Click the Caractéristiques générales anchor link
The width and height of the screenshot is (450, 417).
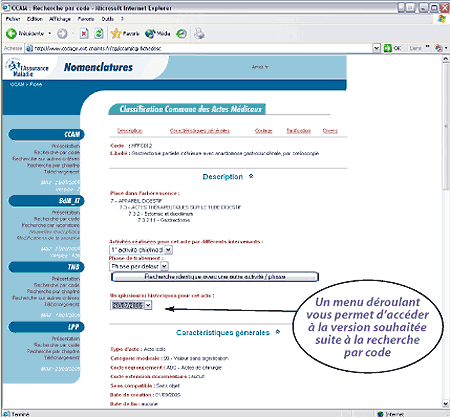click(x=199, y=131)
